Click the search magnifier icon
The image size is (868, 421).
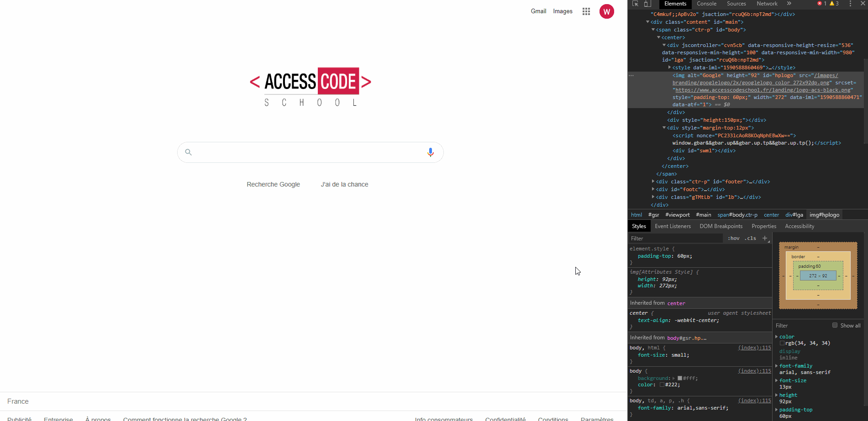188,152
